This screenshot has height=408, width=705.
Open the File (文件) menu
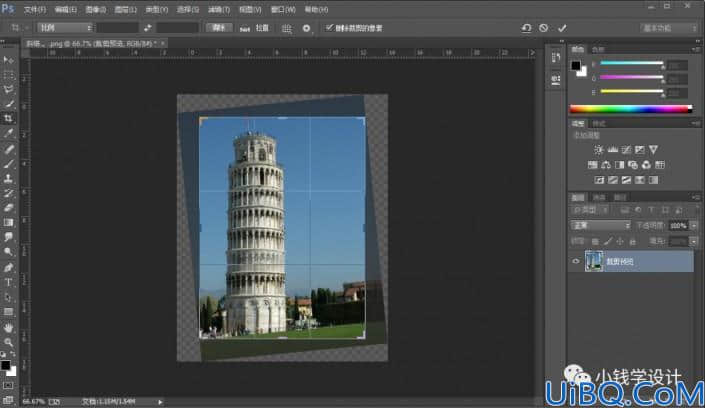click(35, 9)
